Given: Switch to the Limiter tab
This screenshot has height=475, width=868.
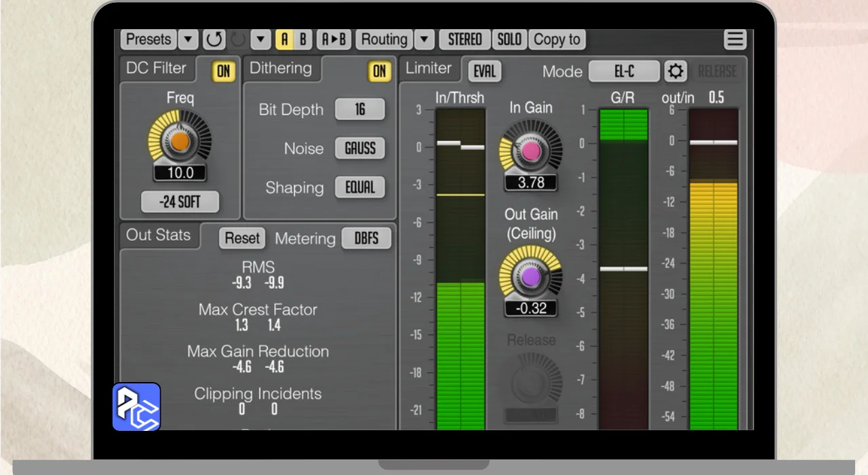Looking at the screenshot, I should pos(429,69).
